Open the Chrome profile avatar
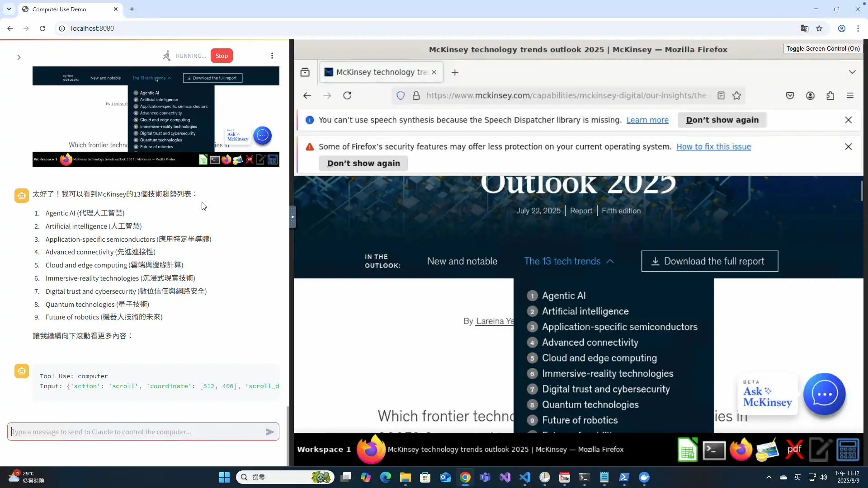Screen dimensions: 868x488 click(842, 28)
